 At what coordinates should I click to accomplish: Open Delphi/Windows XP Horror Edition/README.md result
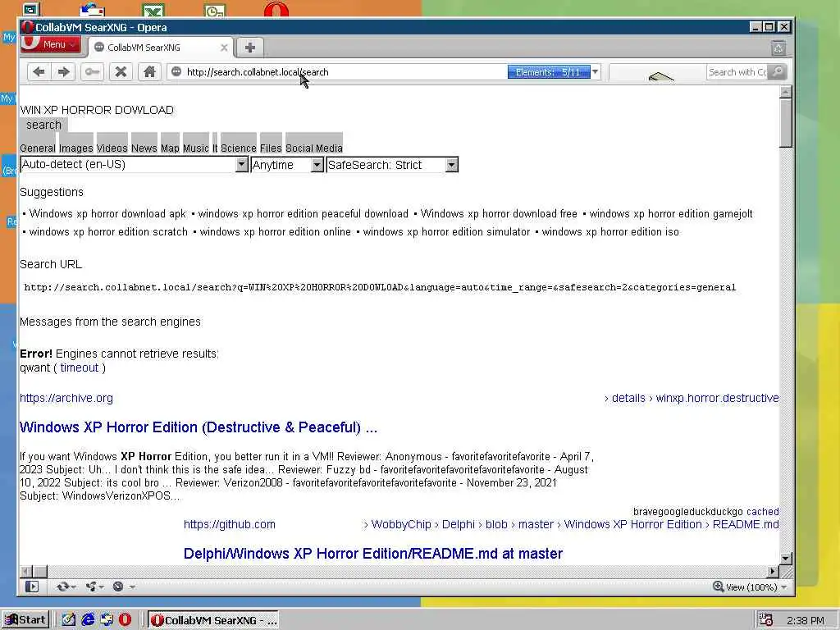coord(373,554)
